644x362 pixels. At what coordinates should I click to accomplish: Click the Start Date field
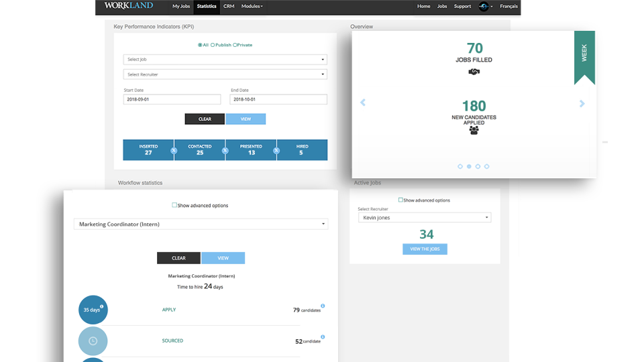[x=172, y=99]
